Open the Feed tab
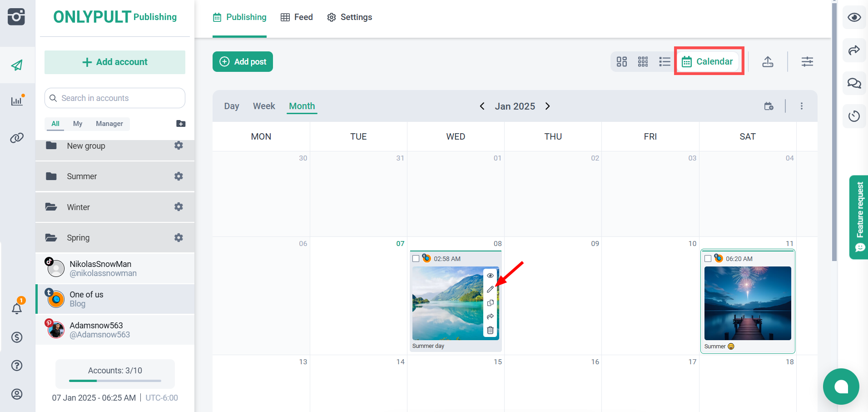 pyautogui.click(x=297, y=17)
